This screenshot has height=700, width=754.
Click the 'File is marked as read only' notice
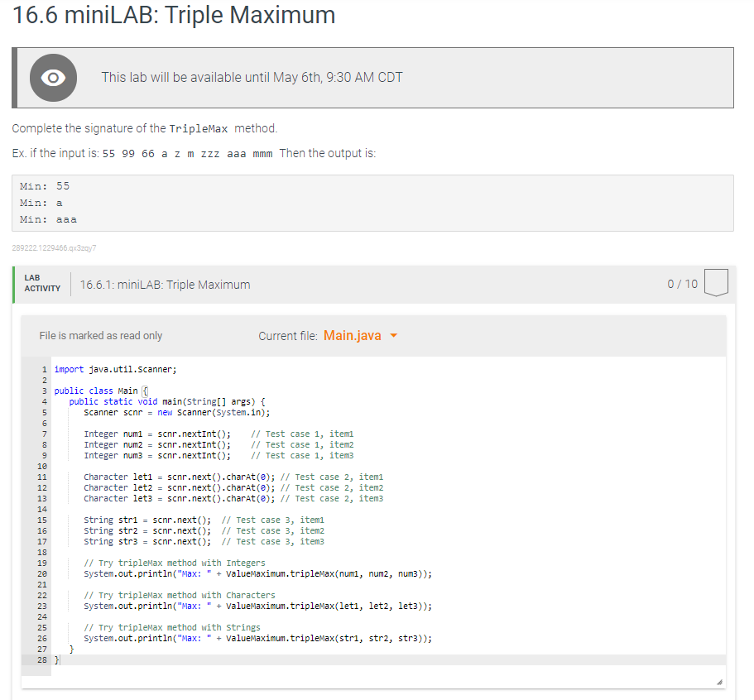[x=100, y=336]
